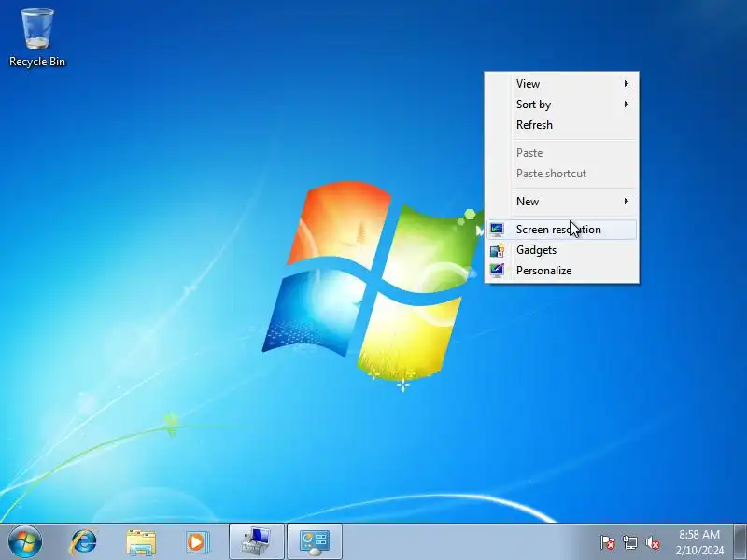Expand the New submenu arrow
Screen dimensions: 747x560
pos(627,202)
